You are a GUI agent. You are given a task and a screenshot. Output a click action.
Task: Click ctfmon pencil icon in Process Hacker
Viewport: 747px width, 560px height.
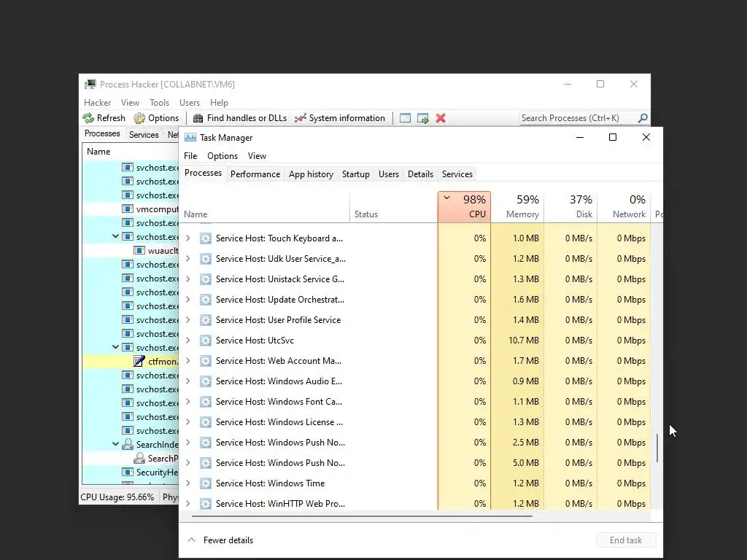139,361
